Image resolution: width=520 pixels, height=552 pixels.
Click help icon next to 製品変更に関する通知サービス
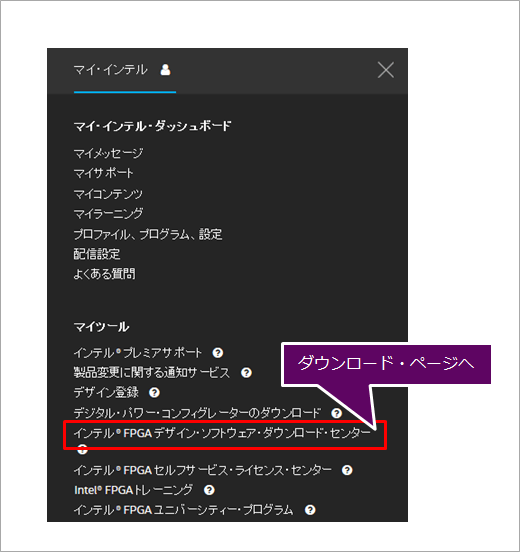[246, 373]
